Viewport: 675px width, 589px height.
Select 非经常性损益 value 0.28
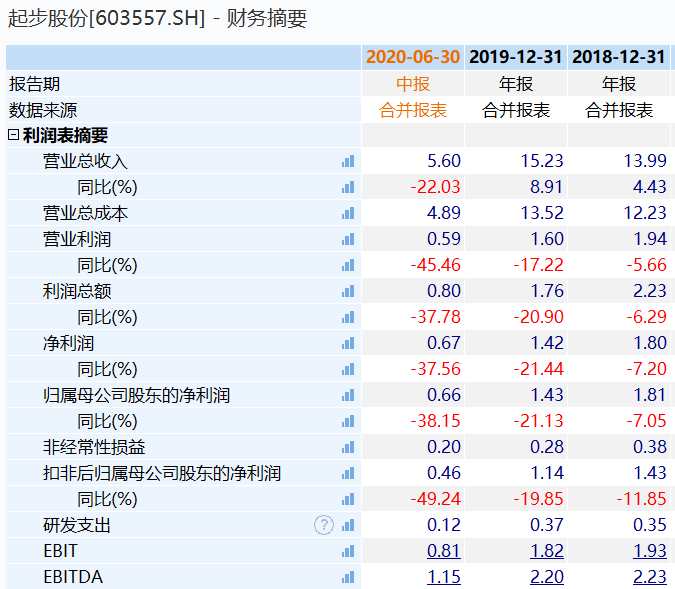(x=547, y=447)
